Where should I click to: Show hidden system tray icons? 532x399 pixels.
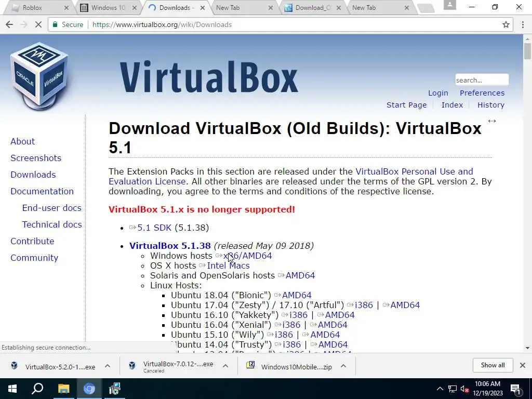440,389
